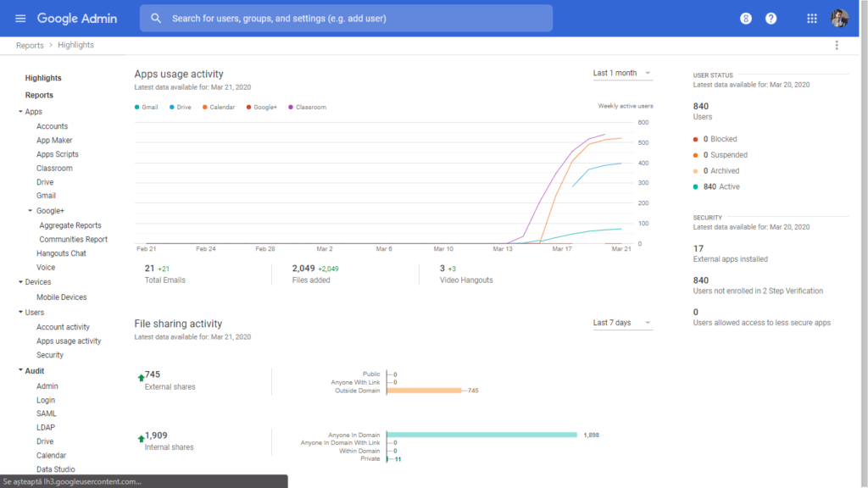Toggle the Drive legend dot
Screen dimensions: 868x488
coord(171,108)
